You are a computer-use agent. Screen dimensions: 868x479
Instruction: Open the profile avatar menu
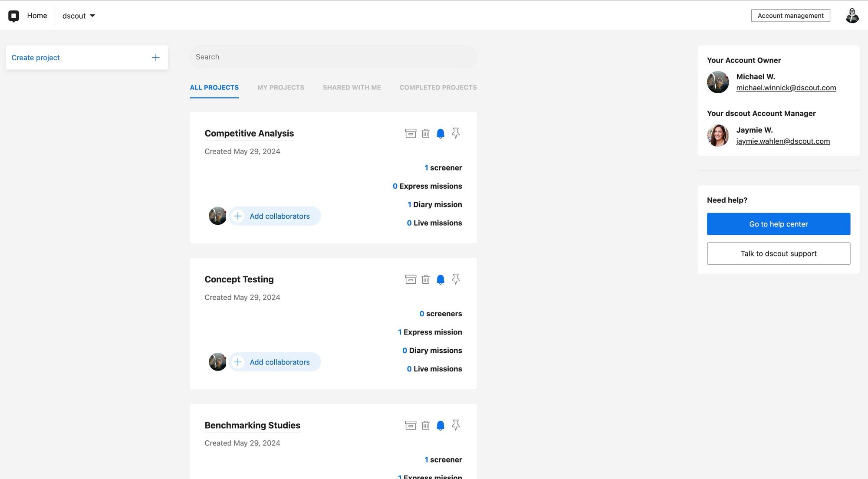[x=852, y=16]
